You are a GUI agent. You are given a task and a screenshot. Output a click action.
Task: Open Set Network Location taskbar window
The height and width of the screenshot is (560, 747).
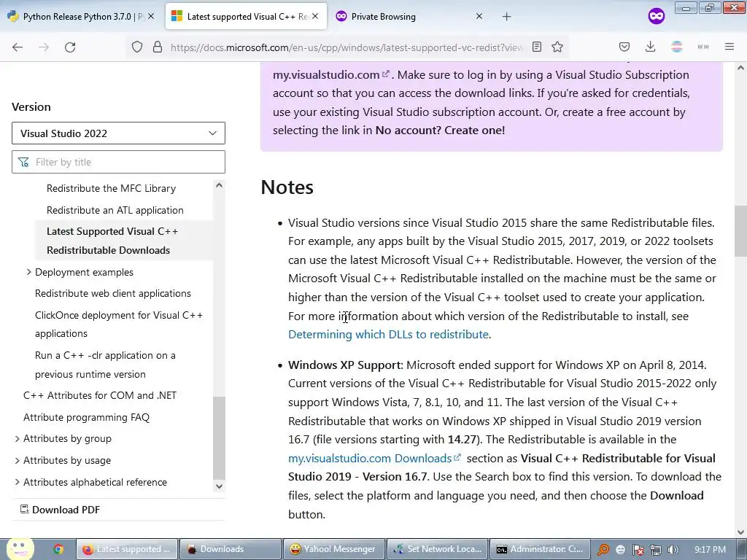(x=438, y=549)
